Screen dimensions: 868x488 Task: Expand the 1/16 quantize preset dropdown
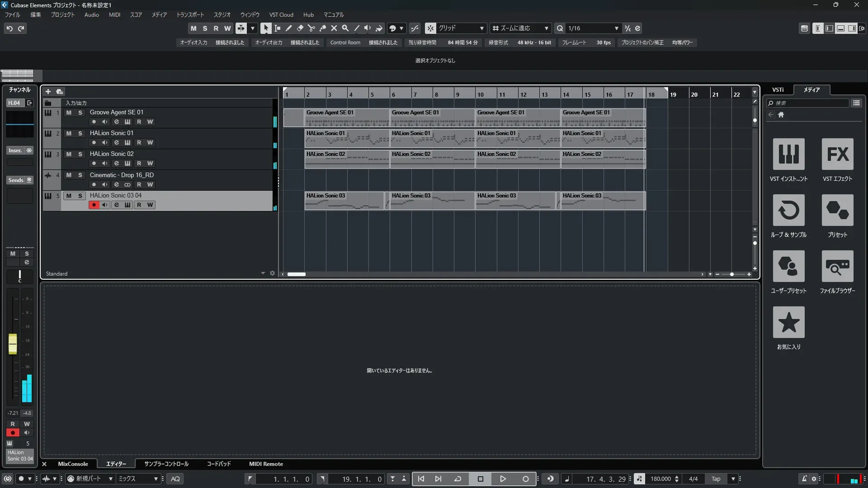point(616,28)
